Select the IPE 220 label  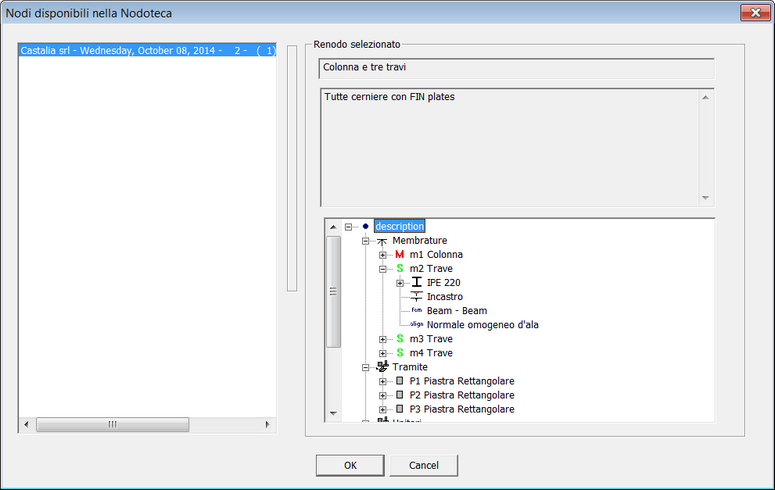click(x=443, y=282)
